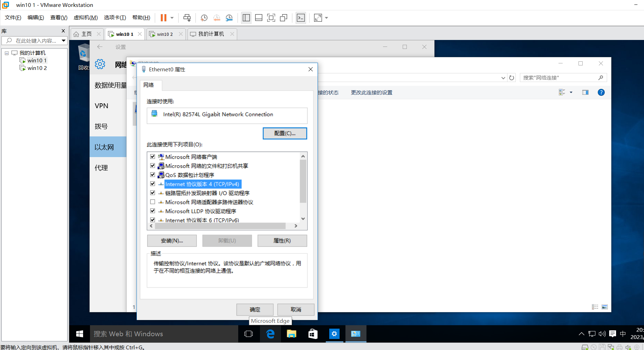Confirm the dialog with 确定
Viewport: 644px width, 350px height.
point(255,310)
